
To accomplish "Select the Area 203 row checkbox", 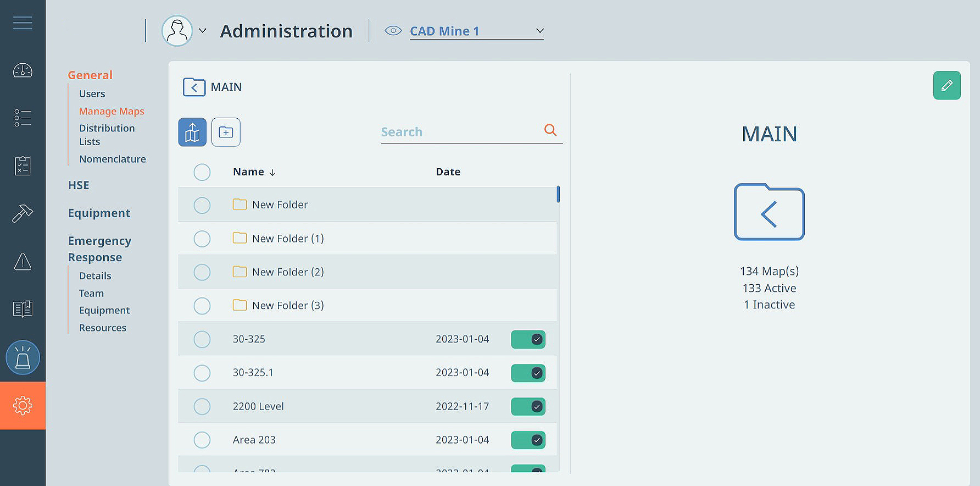I will click(202, 440).
